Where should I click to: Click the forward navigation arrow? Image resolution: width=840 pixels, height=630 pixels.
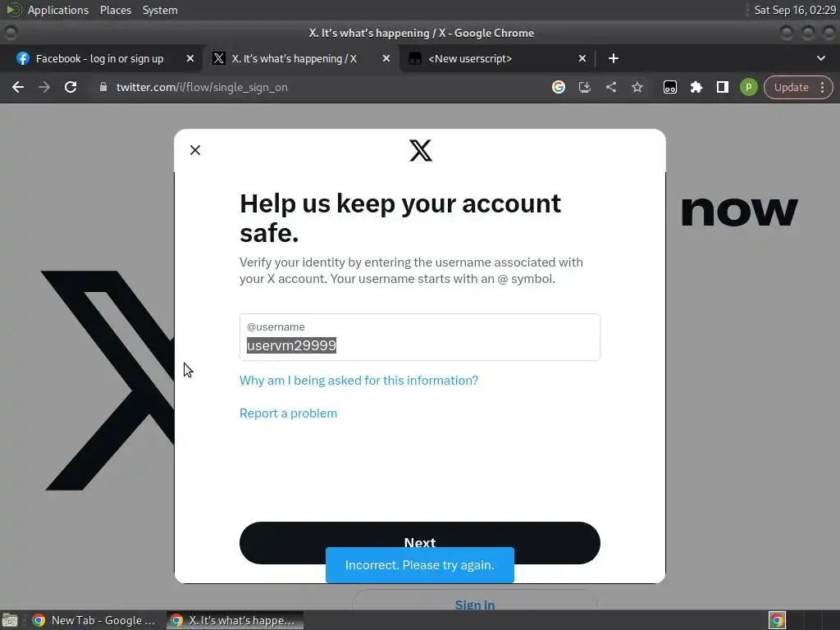44,87
